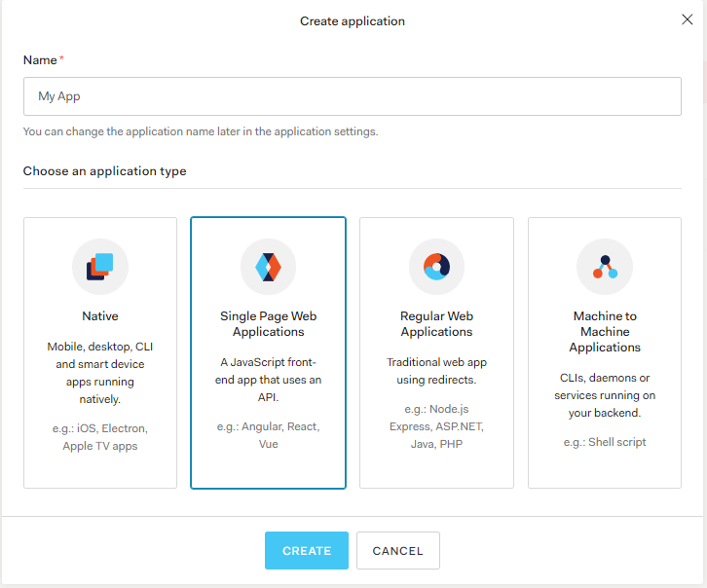
Task: Click the Single Page Web Applications icon
Action: [x=268, y=267]
